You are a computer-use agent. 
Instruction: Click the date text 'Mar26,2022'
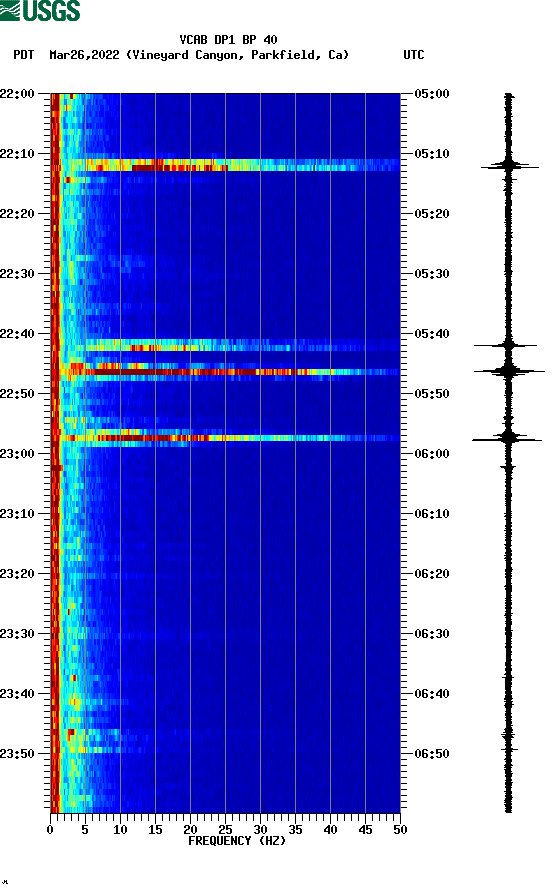point(84,55)
